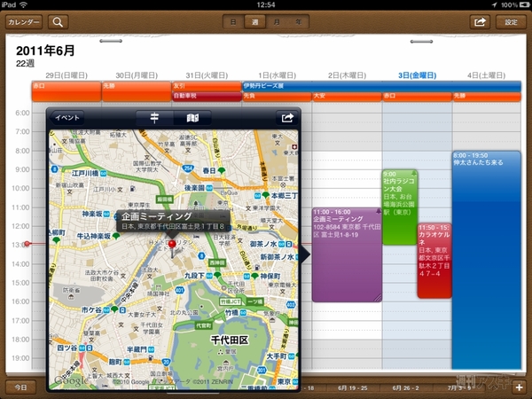Viewport: 532px width, 399px height.
Task: Switch to 週 week view
Action: (254, 22)
